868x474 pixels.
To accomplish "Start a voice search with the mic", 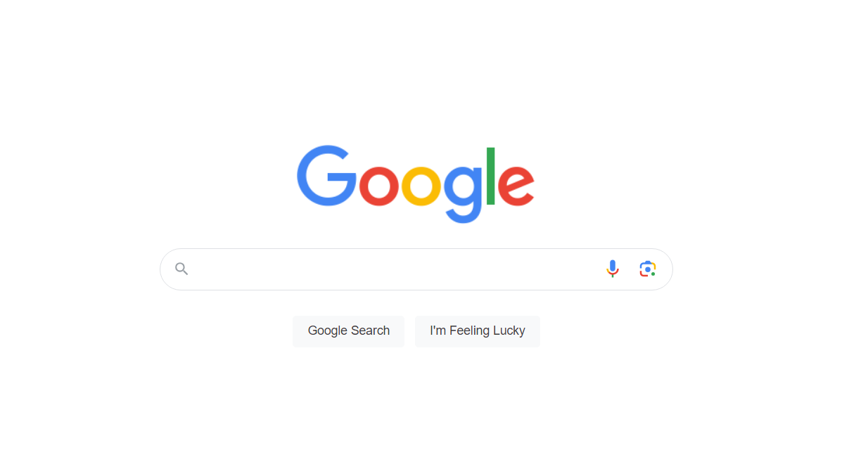I will click(613, 269).
